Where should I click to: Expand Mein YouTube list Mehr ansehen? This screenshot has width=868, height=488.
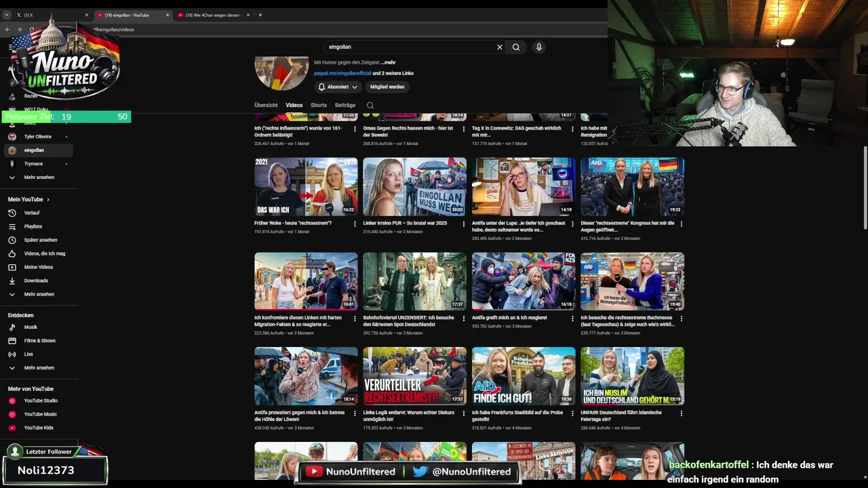(39, 294)
